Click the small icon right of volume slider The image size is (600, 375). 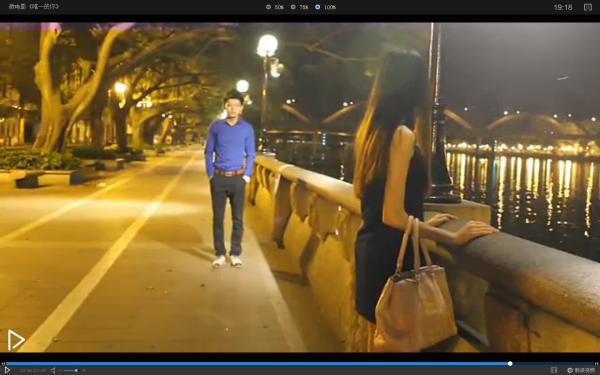(84, 370)
